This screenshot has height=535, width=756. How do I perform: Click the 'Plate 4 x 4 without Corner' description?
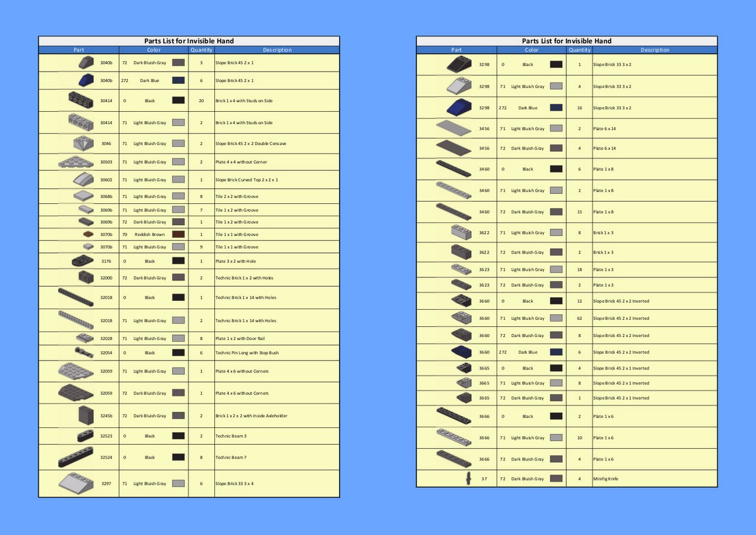point(241,162)
